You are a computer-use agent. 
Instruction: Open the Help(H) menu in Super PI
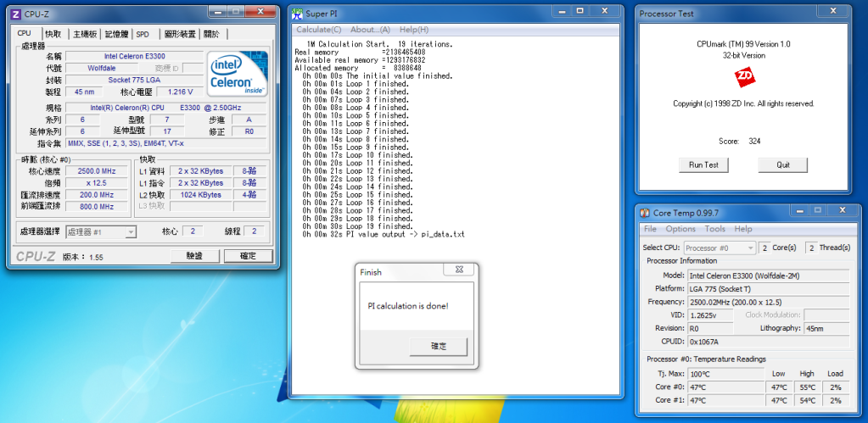[x=414, y=30]
